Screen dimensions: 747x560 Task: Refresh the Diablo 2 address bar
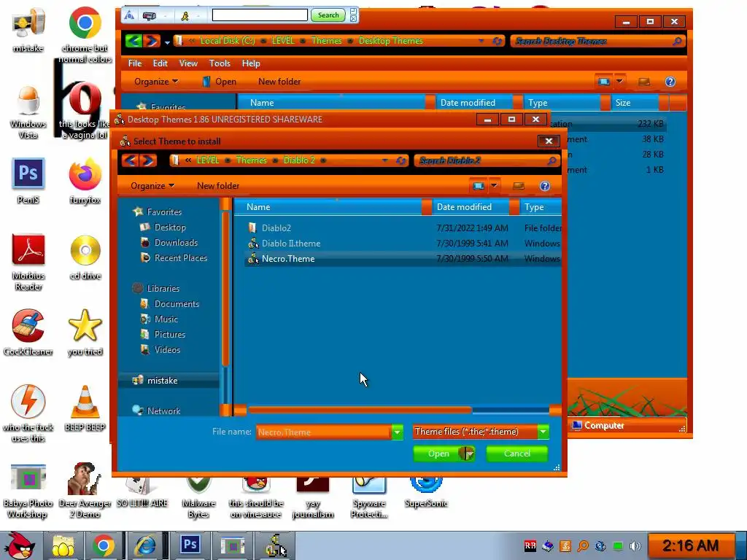click(401, 160)
